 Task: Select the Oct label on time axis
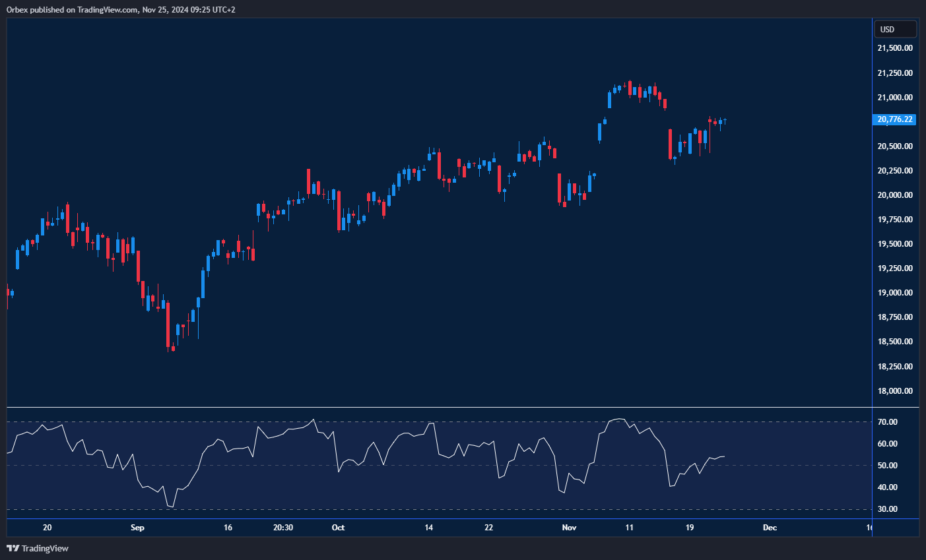(x=338, y=528)
